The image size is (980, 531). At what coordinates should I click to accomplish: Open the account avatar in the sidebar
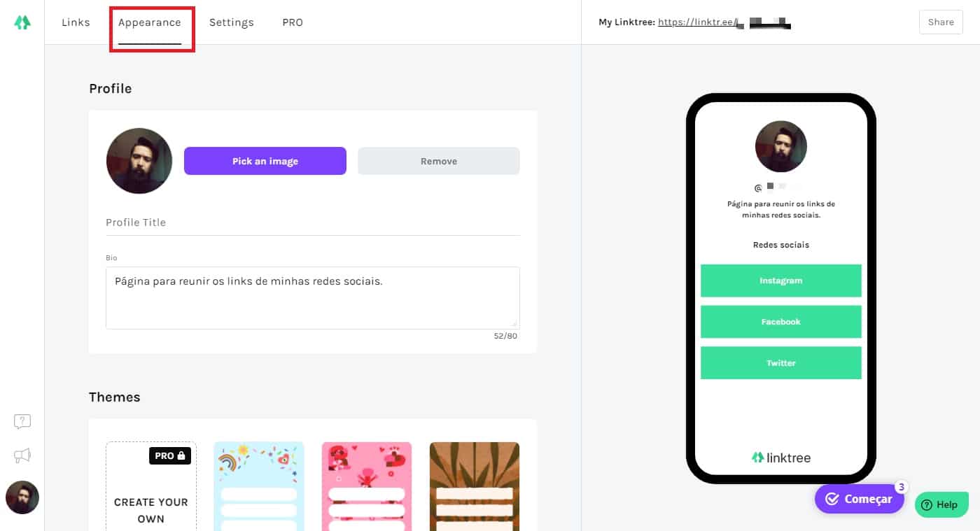click(x=22, y=497)
